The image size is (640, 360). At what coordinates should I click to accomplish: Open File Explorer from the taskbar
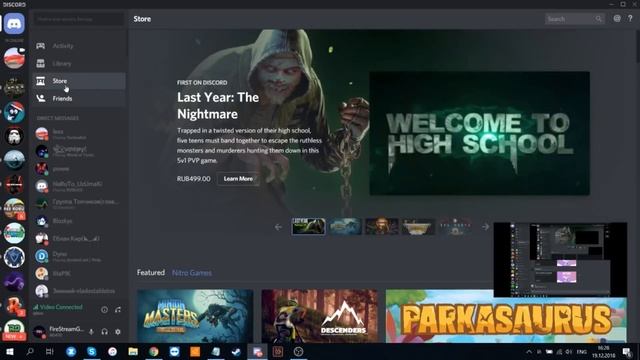point(133,352)
